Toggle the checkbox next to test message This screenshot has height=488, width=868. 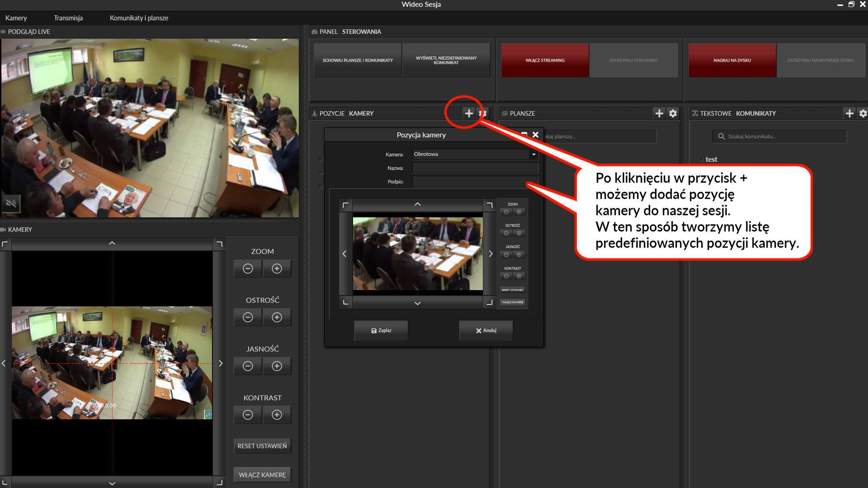(702, 160)
